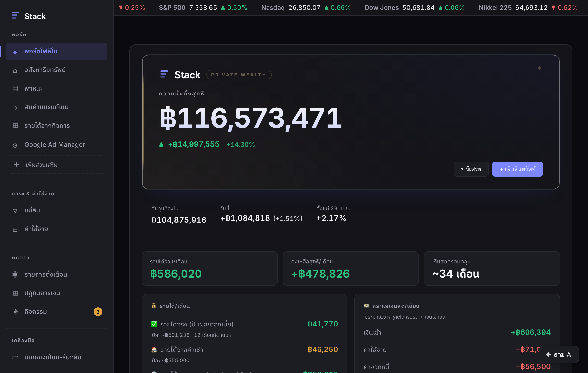Screen dimensions: 588x373
Task: Open เงินสดครอบคลุม ~34 เดือน card
Action: (x=492, y=268)
